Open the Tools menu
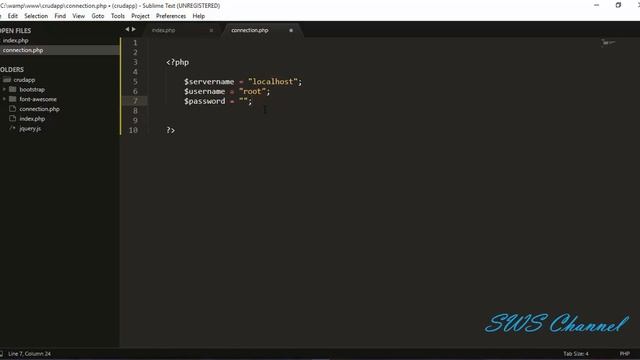 [118, 16]
